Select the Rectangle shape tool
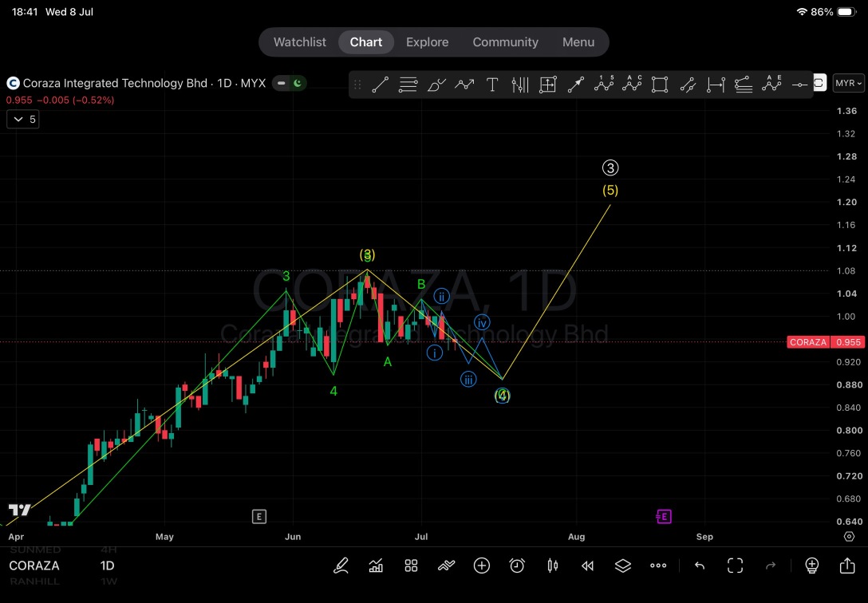 659,85
